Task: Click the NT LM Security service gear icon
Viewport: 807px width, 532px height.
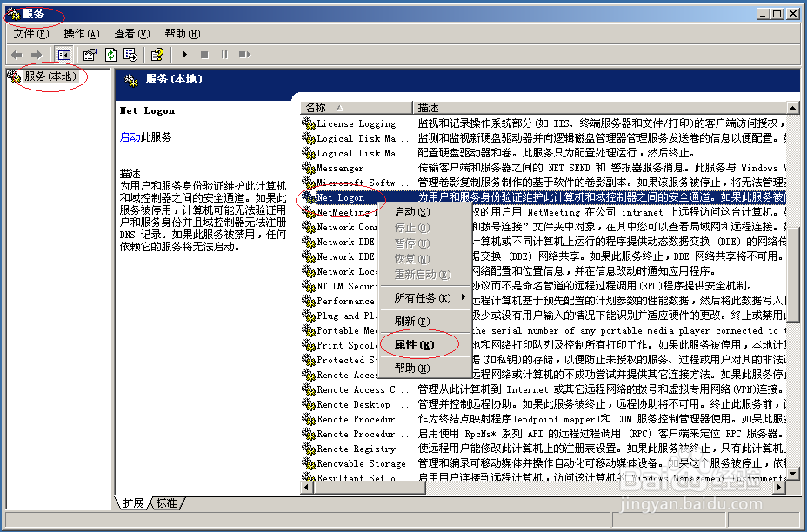Action: (309, 286)
